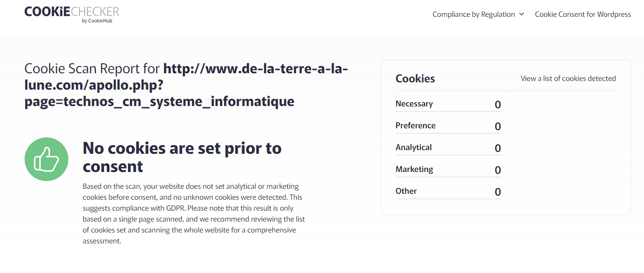Open Cookie Consent for Wordpress

coord(583,14)
